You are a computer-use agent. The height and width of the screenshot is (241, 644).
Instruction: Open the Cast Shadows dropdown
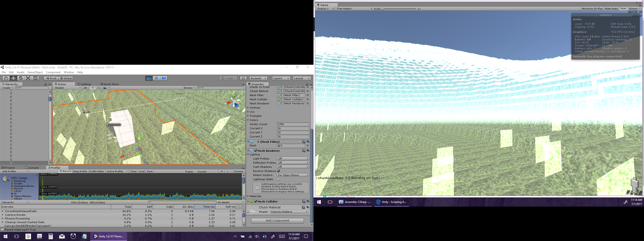(x=293, y=167)
